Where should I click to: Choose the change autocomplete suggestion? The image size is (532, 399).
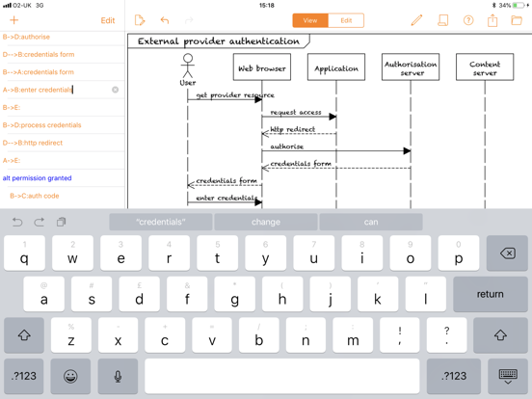[266, 222]
